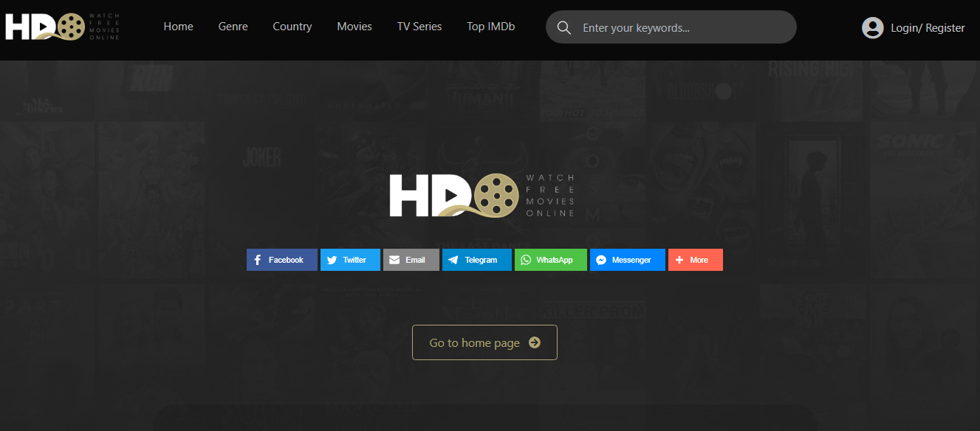
Task: Click the Email envelope icon
Action: coord(396,259)
